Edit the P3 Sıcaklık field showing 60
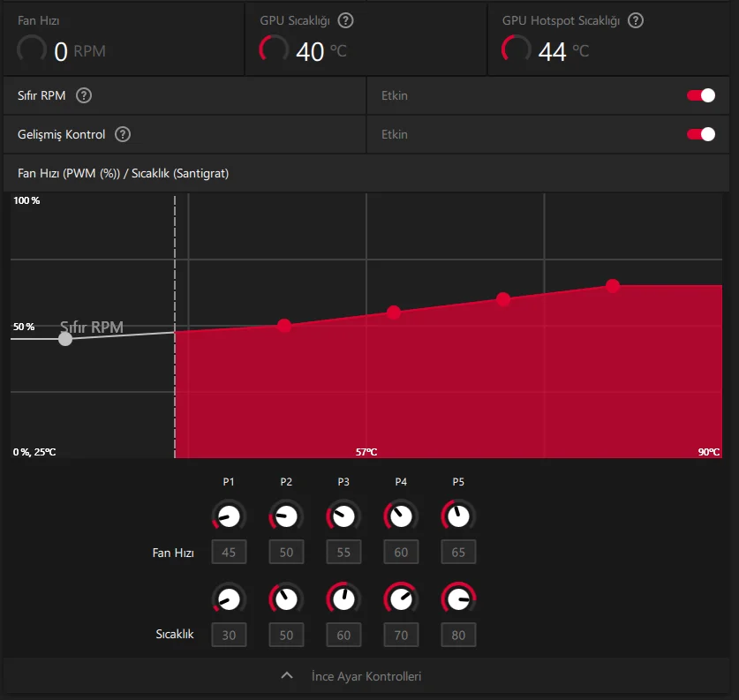 [x=343, y=635]
